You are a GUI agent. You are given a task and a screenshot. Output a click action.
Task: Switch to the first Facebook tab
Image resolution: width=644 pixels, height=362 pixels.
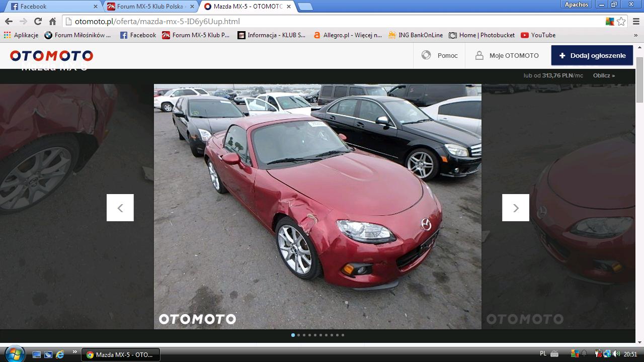53,7
